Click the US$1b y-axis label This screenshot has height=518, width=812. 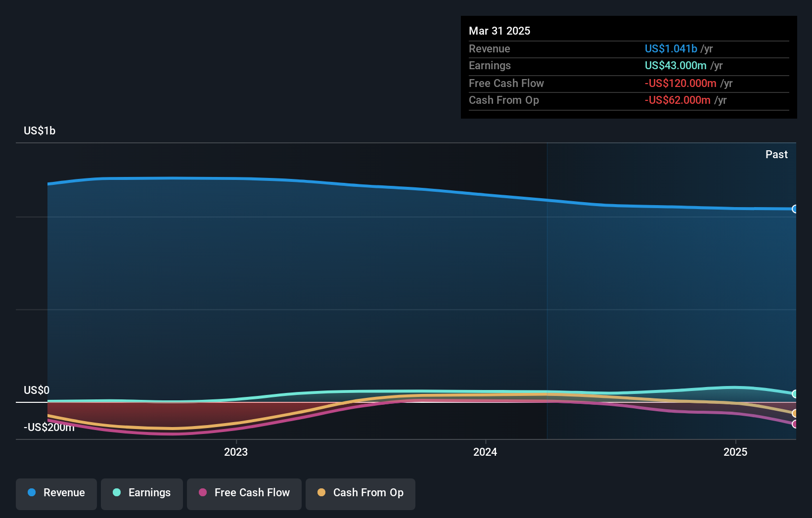[x=40, y=130]
